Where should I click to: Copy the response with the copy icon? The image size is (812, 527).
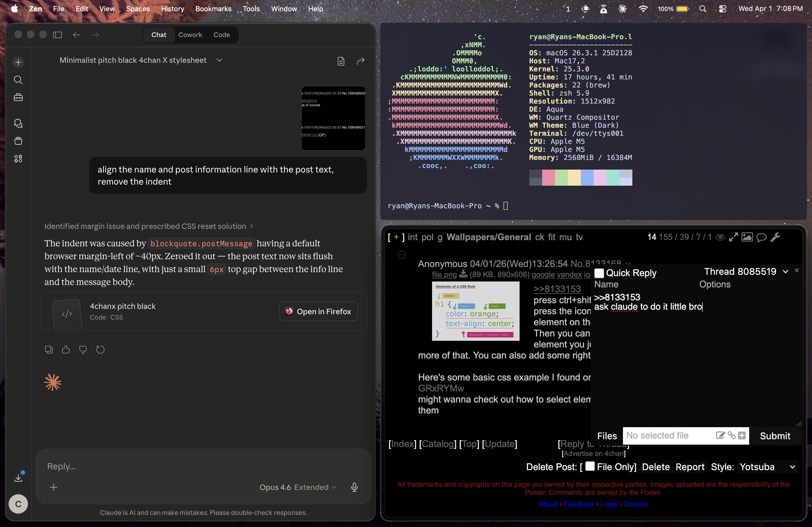pos(49,349)
